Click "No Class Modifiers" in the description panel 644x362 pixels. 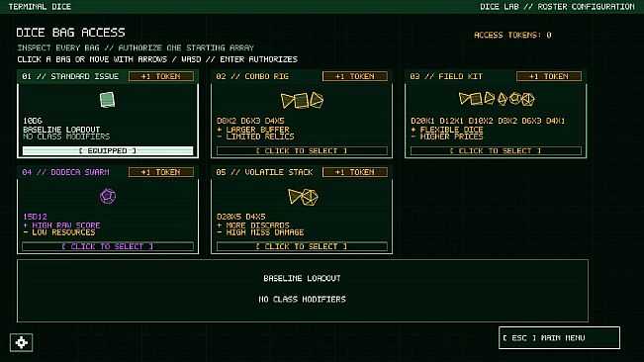(302, 300)
